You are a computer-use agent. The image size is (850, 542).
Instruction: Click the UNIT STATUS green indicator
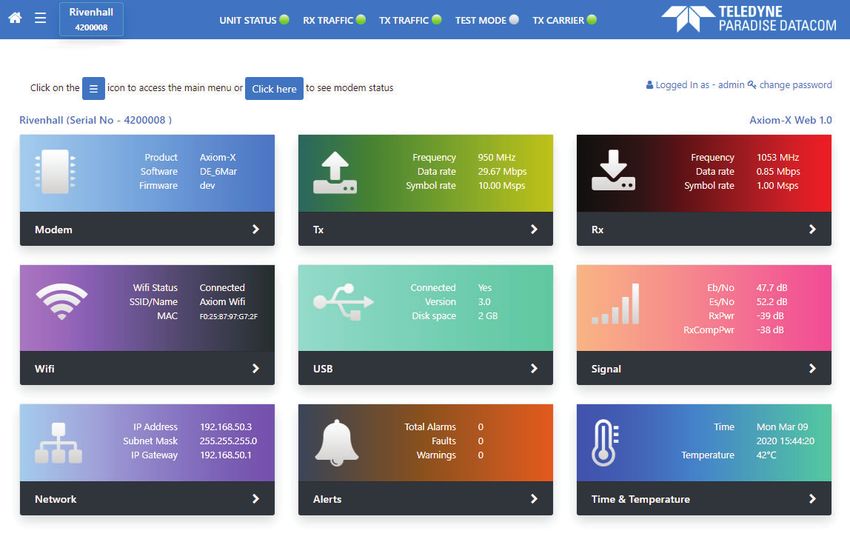[x=284, y=20]
